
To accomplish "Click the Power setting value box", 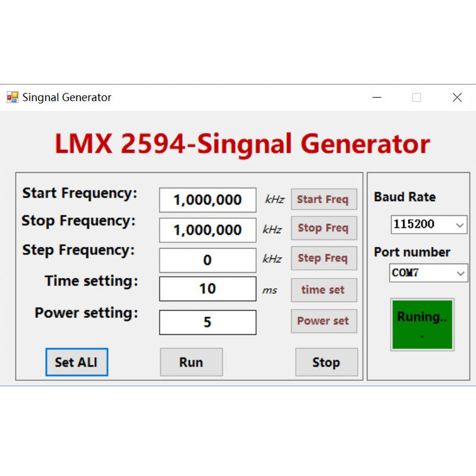I will click(208, 322).
